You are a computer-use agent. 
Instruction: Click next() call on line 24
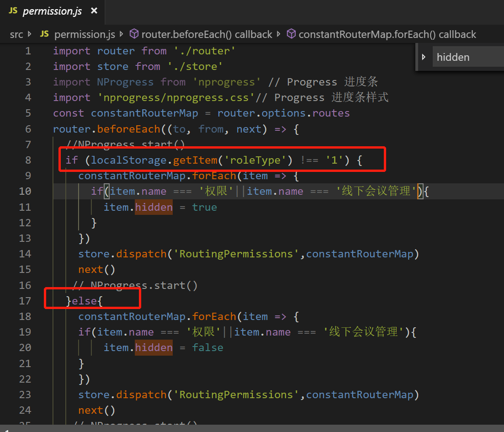point(96,410)
